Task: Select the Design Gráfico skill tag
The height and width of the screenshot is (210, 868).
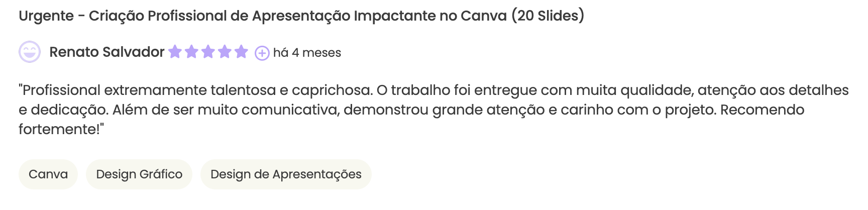Action: 139,174
